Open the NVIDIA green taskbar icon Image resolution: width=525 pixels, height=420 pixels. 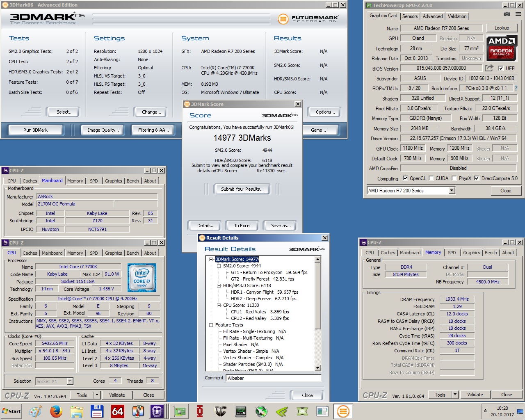(x=282, y=411)
